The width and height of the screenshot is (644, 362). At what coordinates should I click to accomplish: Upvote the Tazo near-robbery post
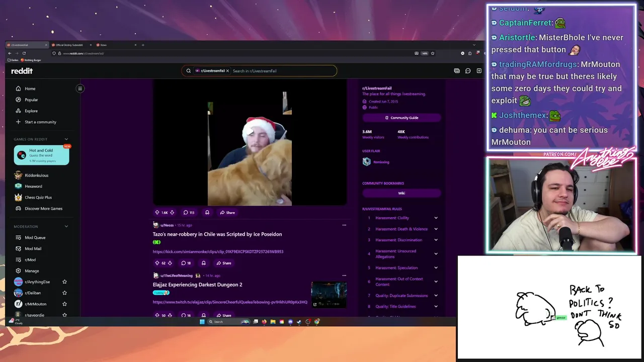[156, 263]
